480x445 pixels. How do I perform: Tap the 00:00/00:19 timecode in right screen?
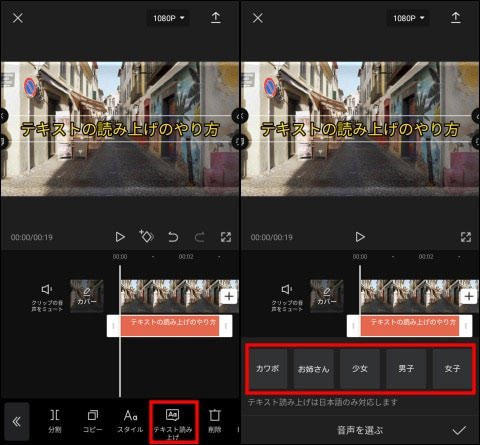pyautogui.click(x=272, y=237)
